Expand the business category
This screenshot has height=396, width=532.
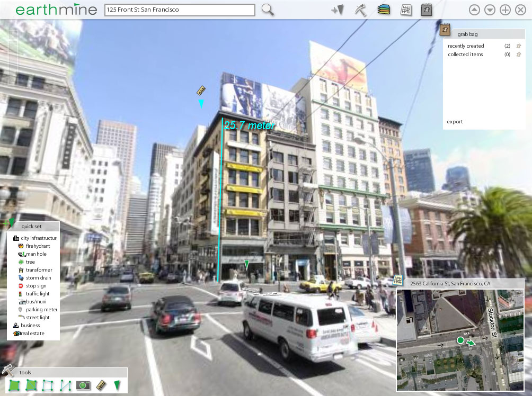26,326
